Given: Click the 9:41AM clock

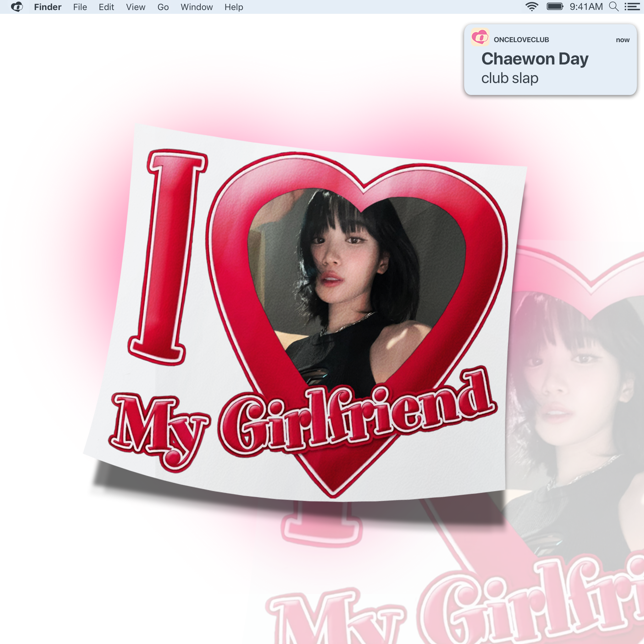Looking at the screenshot, I should (x=586, y=7).
